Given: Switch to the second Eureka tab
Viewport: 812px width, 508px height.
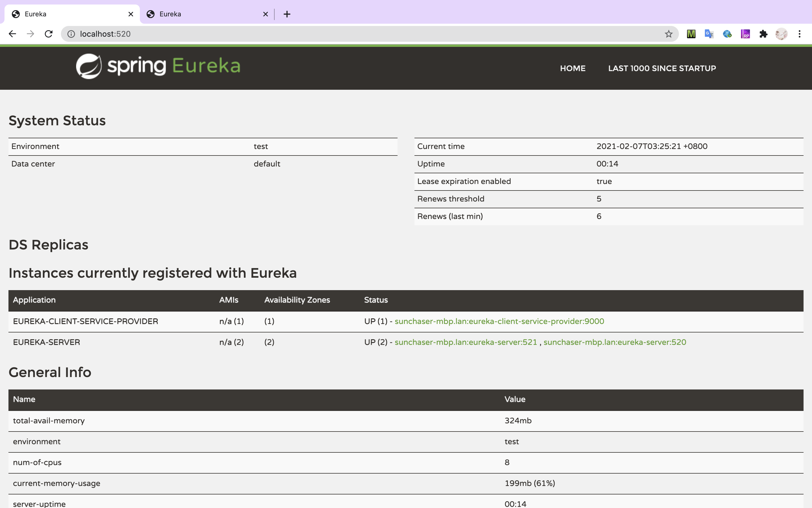Looking at the screenshot, I should (207, 14).
